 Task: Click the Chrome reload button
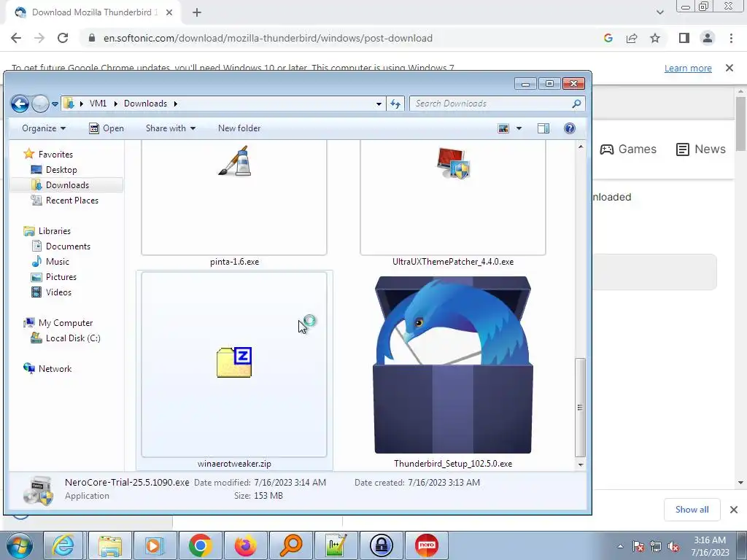click(63, 38)
